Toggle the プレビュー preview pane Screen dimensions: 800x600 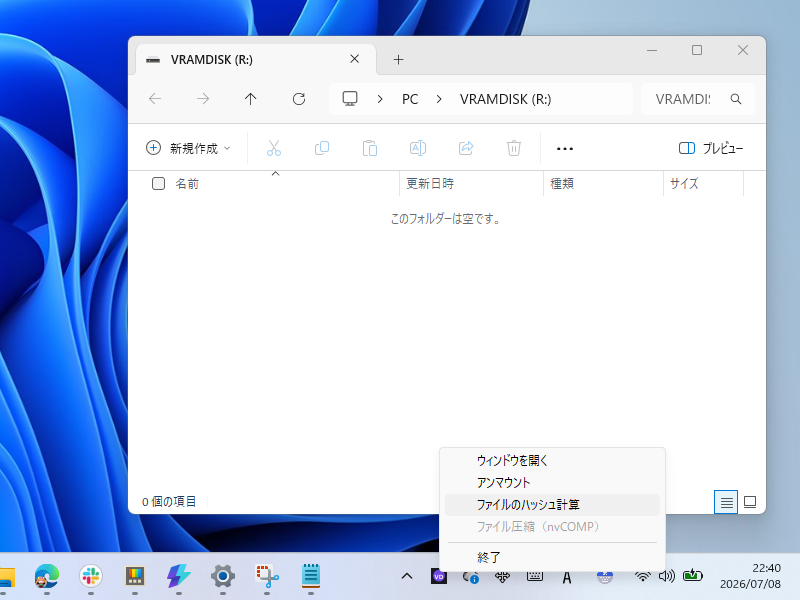click(711, 148)
